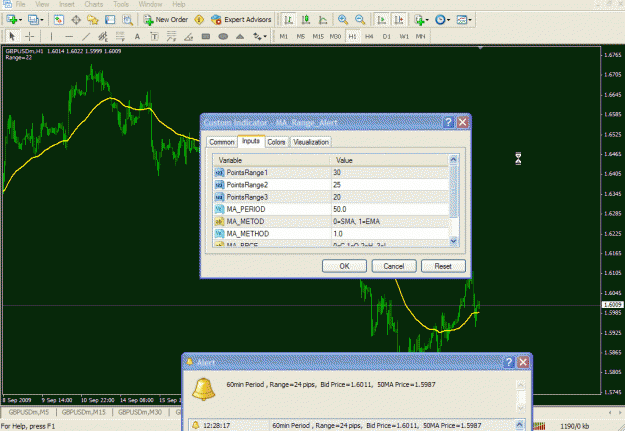
Task: Switch chart to line chart icon
Action: point(323,20)
